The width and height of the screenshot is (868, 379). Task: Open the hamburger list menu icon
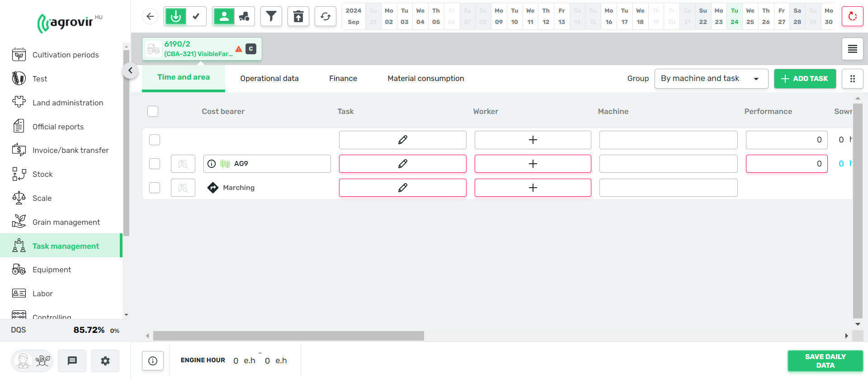point(853,49)
